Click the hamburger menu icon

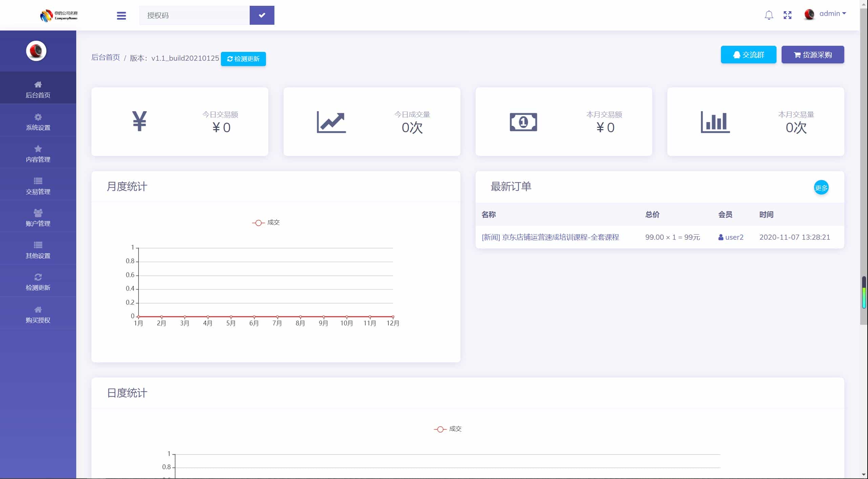(x=121, y=15)
